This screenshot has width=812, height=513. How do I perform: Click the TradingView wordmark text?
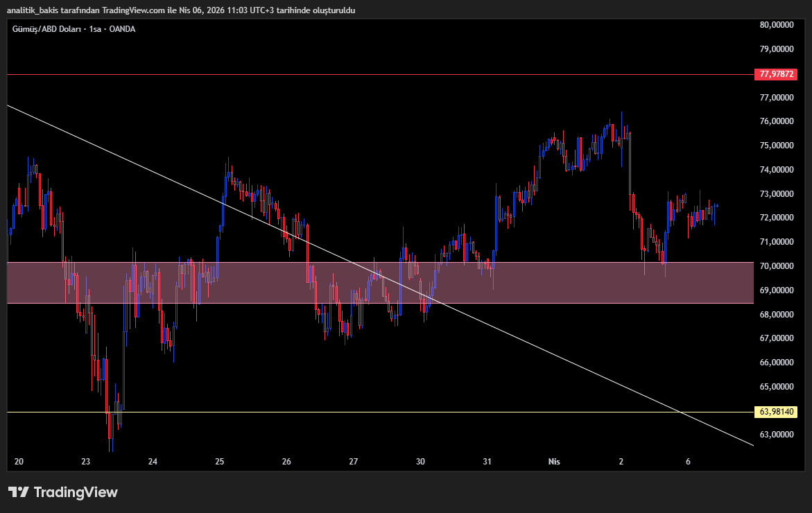coord(76,492)
